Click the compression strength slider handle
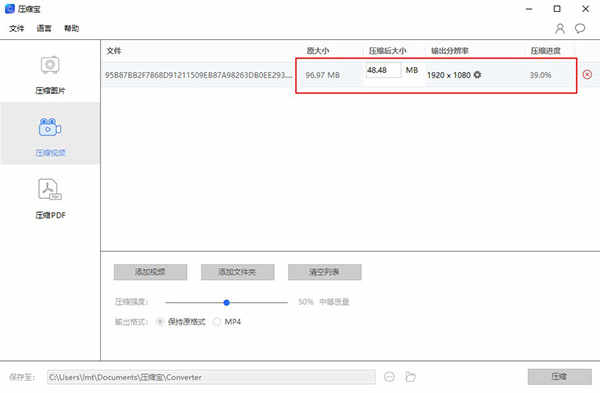This screenshot has width=600, height=393. 227,302
